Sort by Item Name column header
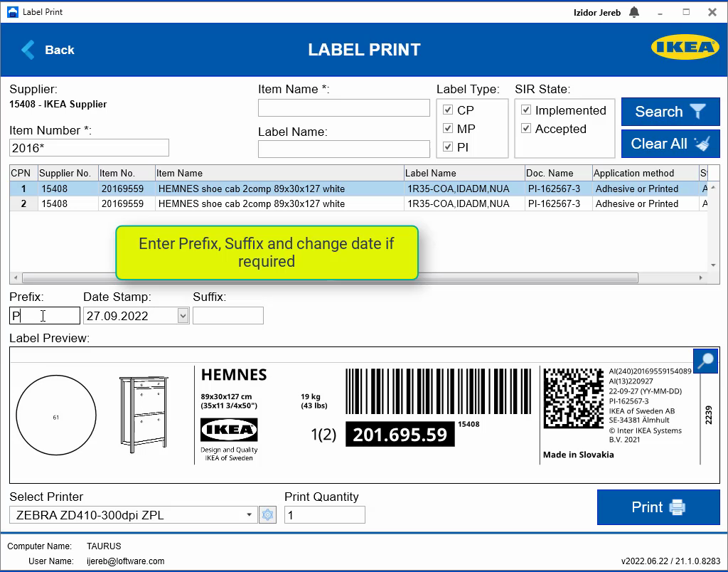The width and height of the screenshot is (728, 572). click(279, 173)
